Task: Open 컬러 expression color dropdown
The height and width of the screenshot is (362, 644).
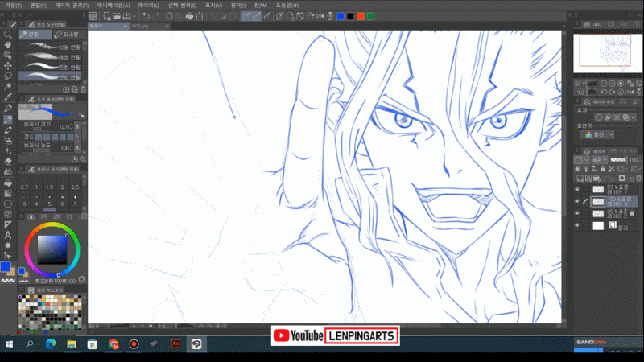Action: pos(597,134)
